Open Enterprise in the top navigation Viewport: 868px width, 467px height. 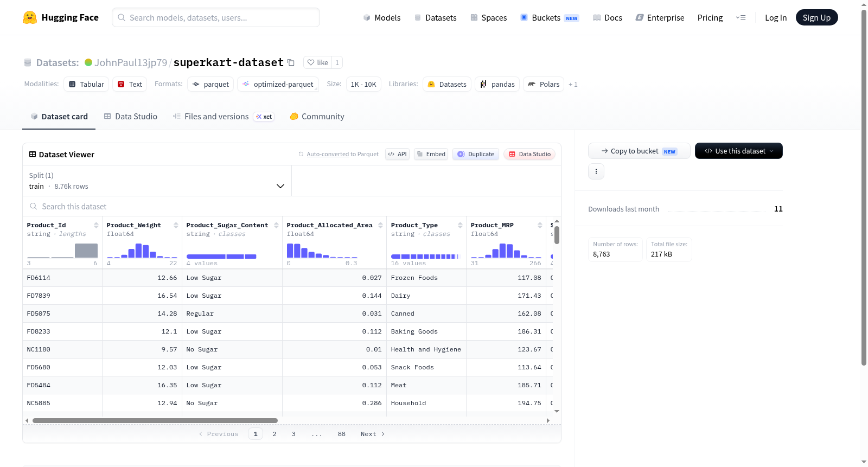tap(660, 17)
